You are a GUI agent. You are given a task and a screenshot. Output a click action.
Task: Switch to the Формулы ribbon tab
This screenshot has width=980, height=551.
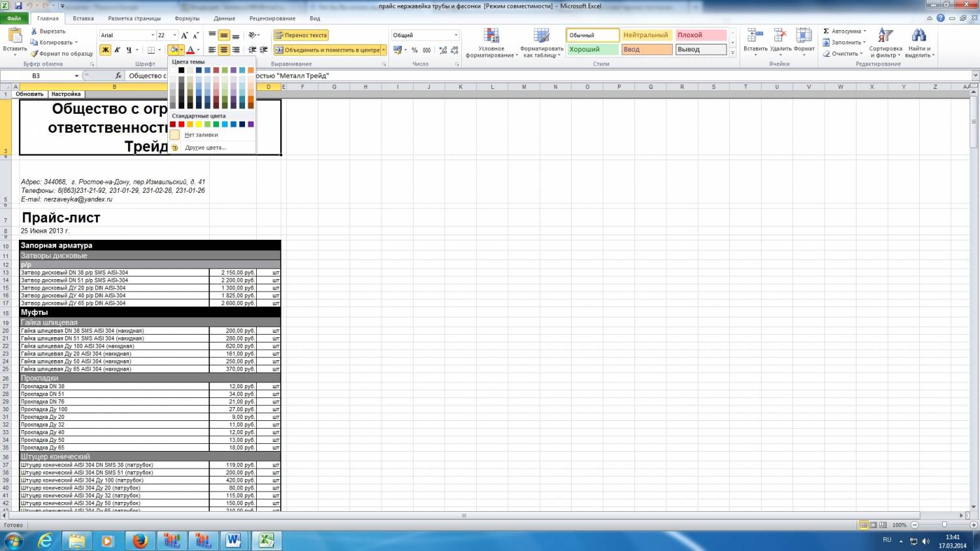tap(188, 18)
